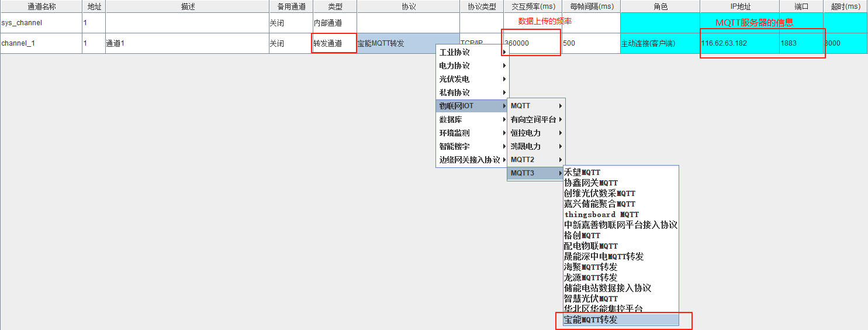Open the 边缘网关接入协议 submenu
Image resolution: width=868 pixels, height=330 pixels.
click(472, 160)
